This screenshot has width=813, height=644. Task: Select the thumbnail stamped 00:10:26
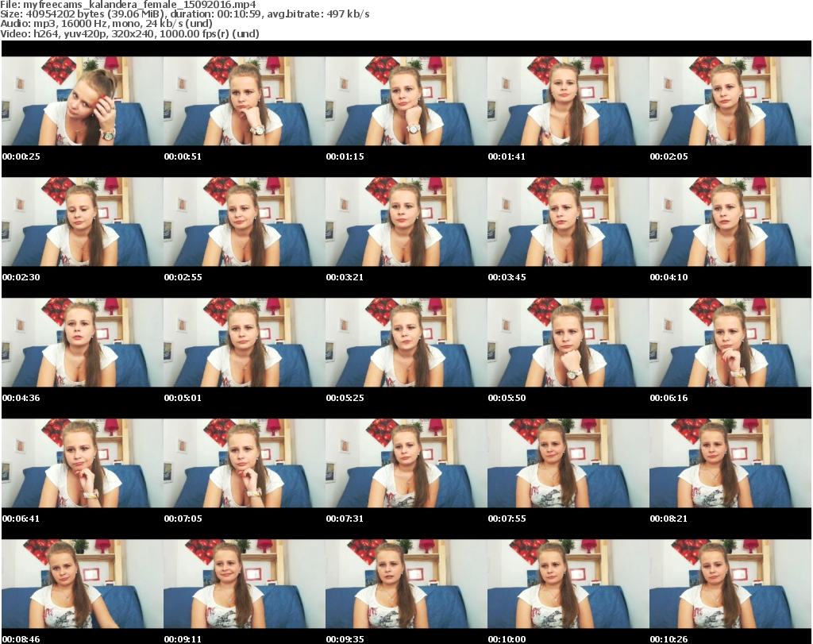tap(730, 584)
